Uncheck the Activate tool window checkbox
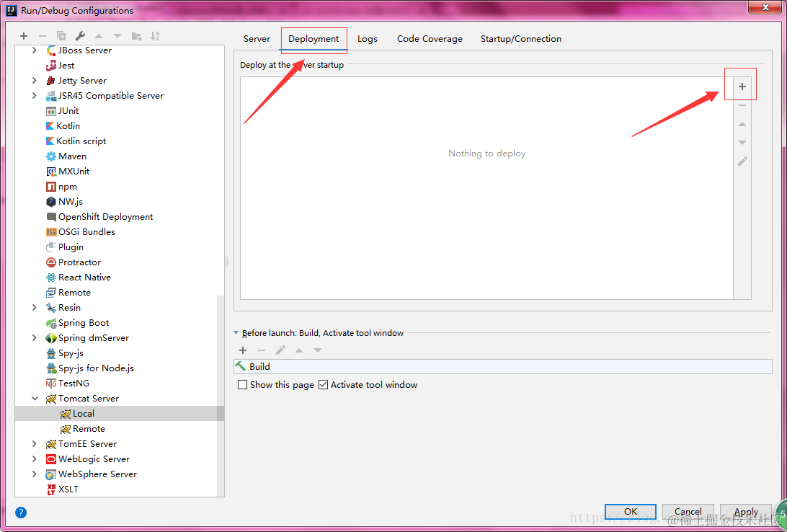Viewport: 787px width, 532px height. coord(323,385)
